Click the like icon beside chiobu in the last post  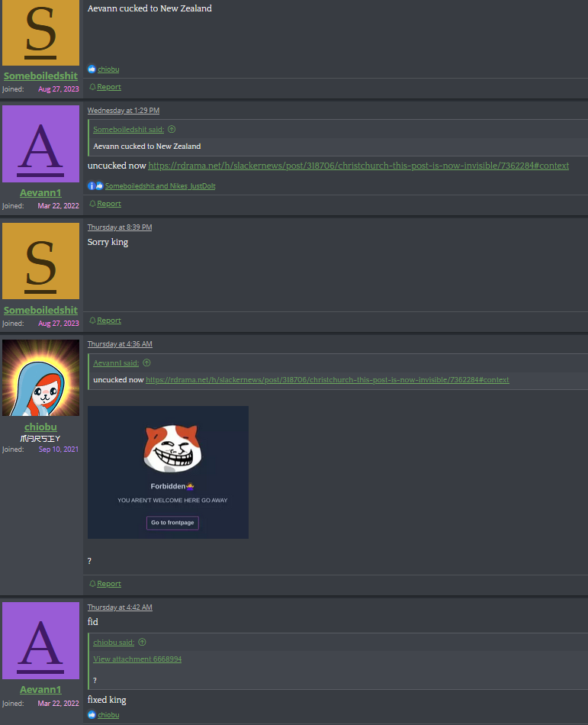92,714
